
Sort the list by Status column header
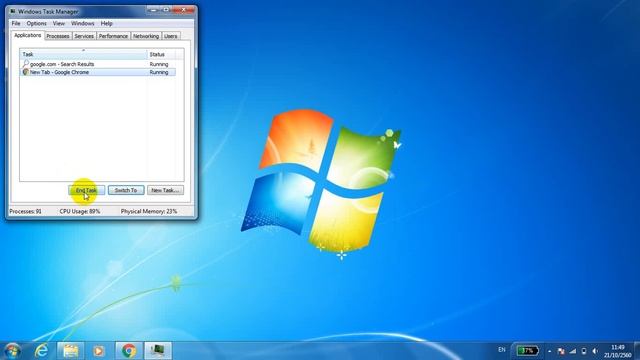(x=161, y=54)
